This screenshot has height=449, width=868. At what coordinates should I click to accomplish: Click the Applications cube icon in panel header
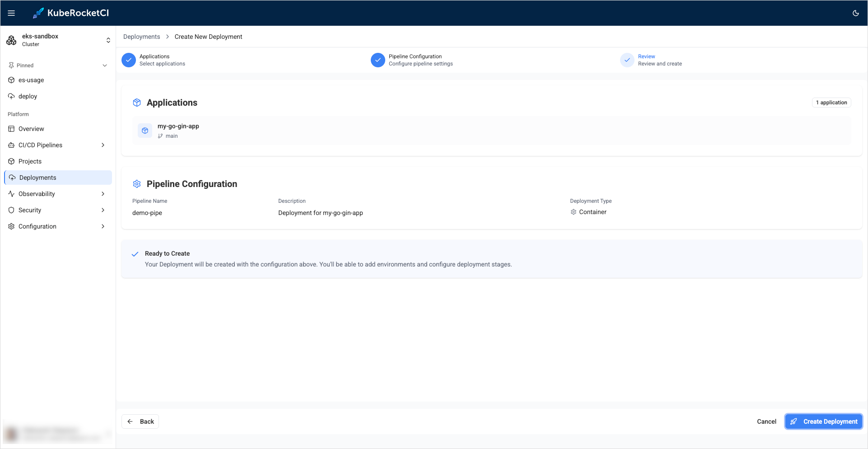pyautogui.click(x=137, y=103)
